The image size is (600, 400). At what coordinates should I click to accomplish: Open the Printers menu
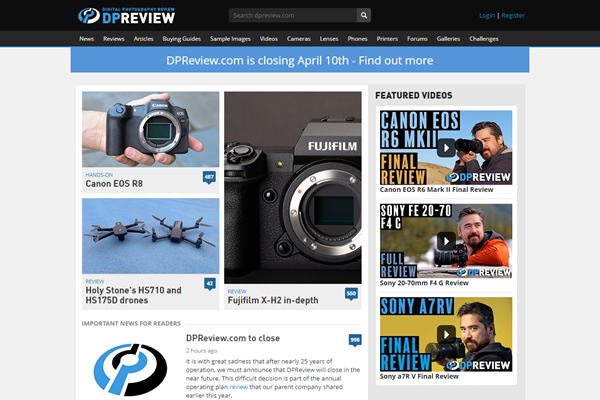tap(387, 39)
